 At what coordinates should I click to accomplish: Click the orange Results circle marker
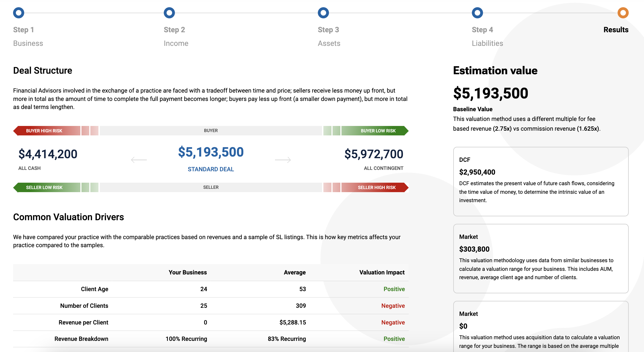point(623,13)
